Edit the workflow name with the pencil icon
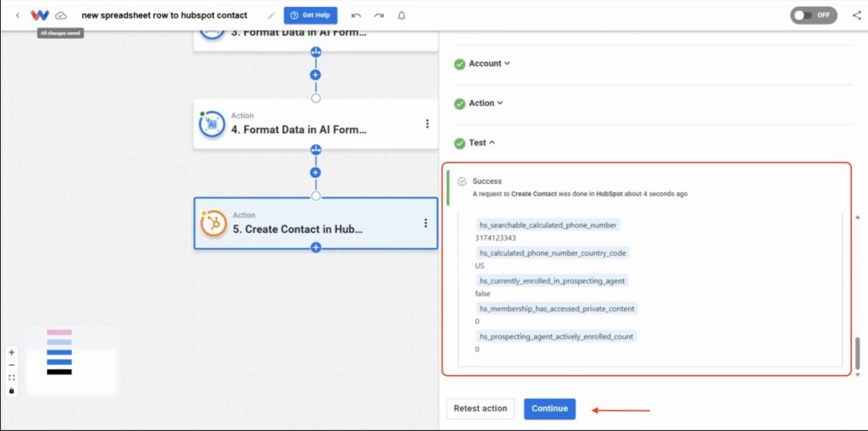Viewport: 868px width, 431px height. [271, 15]
